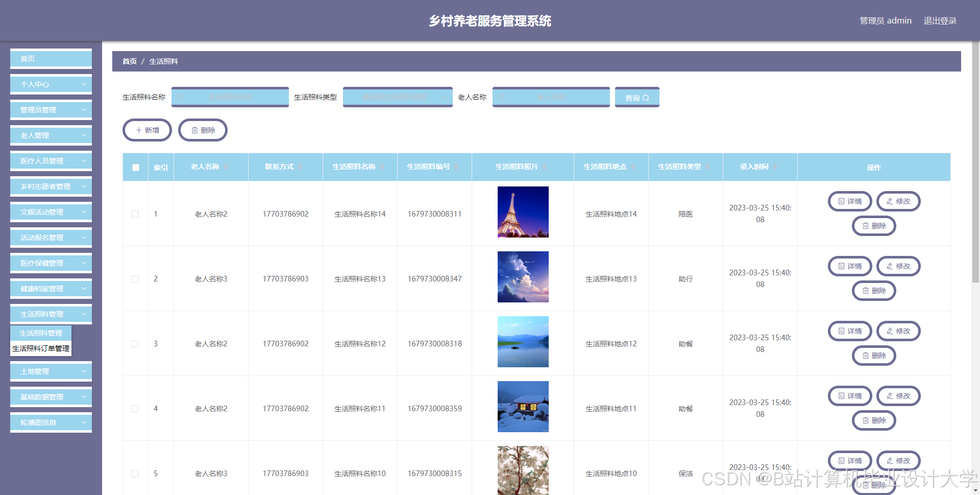Expand 土地管理 sidebar menu
Viewport: 980px width, 495px height.
(51, 371)
